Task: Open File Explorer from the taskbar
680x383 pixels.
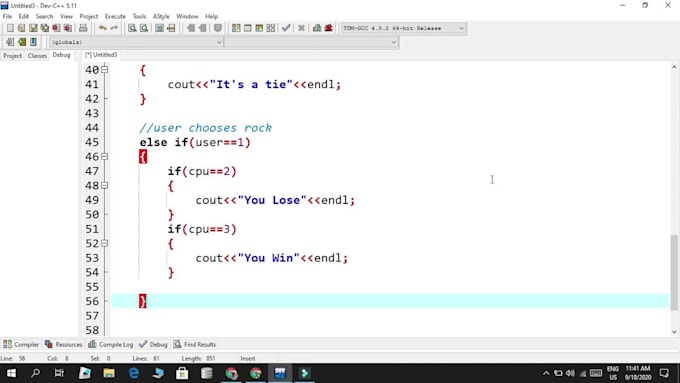Action: [x=109, y=373]
